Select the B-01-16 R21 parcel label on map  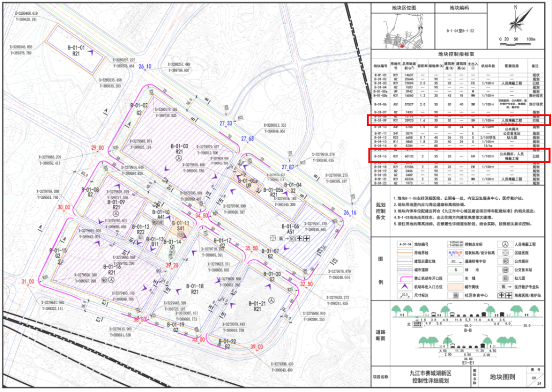[x=112, y=269]
